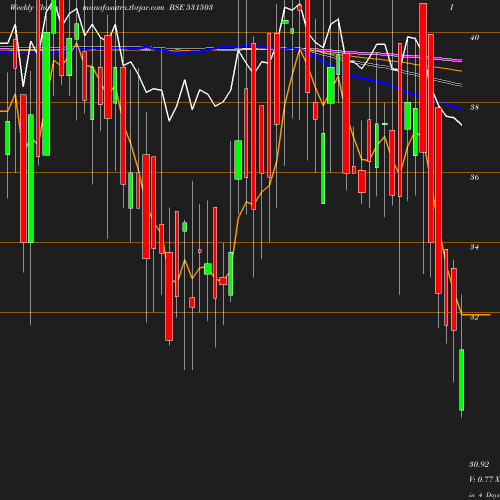
Task: Click the latest green candle at chart's end
Action: [x=462, y=380]
